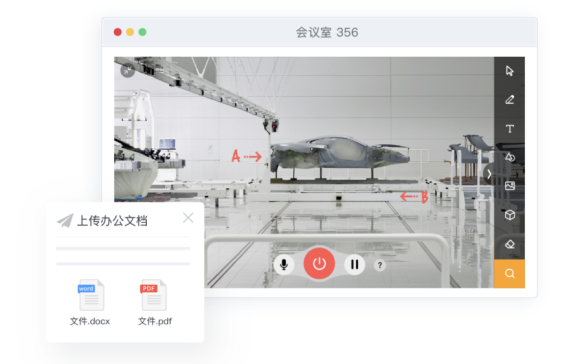Select the shapes tool
The height and width of the screenshot is (364, 580).
tap(510, 157)
